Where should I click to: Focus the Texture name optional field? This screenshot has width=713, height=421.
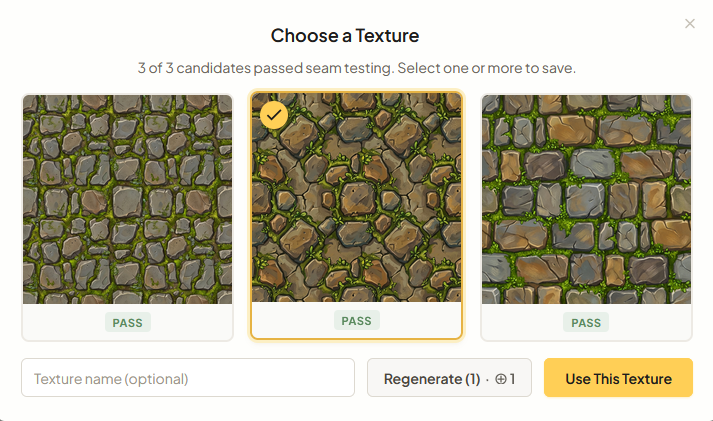point(188,378)
